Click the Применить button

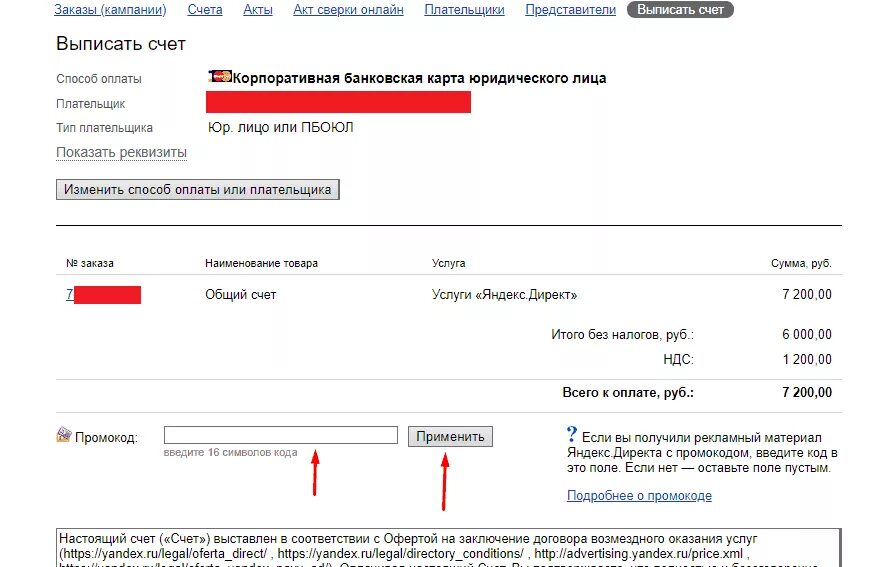450,436
